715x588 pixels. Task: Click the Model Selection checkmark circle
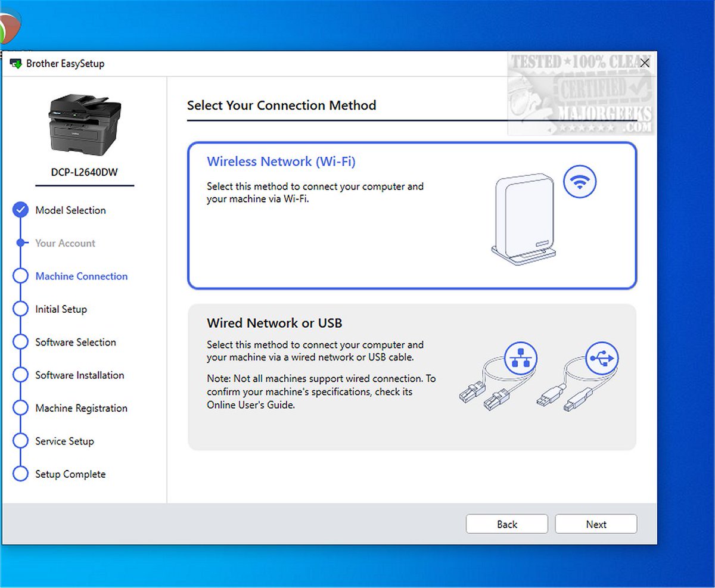point(21,210)
